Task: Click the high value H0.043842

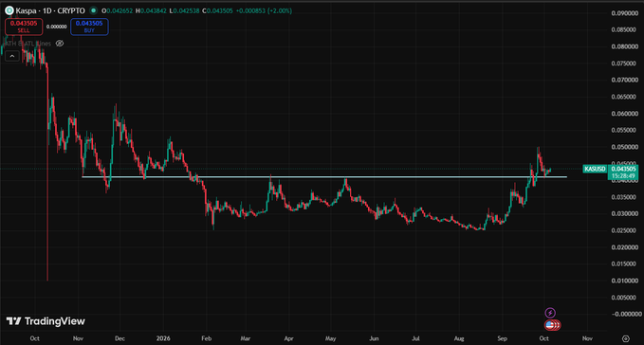Action: pyautogui.click(x=151, y=10)
